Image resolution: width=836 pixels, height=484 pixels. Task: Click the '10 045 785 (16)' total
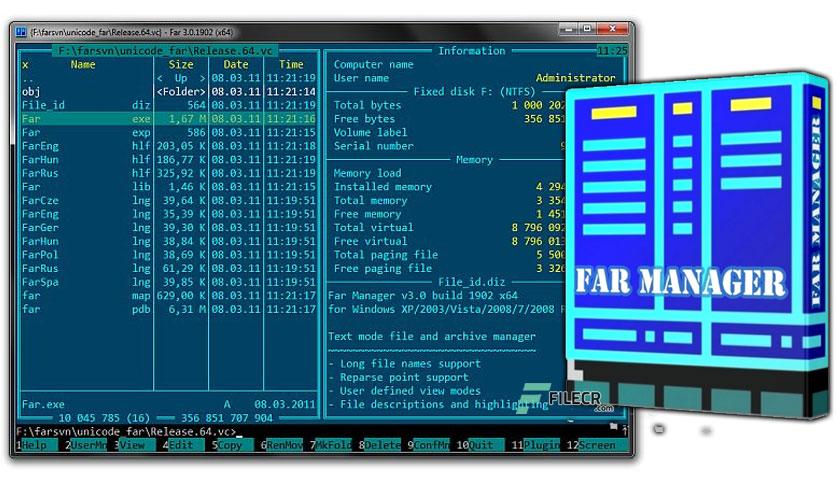(x=104, y=418)
